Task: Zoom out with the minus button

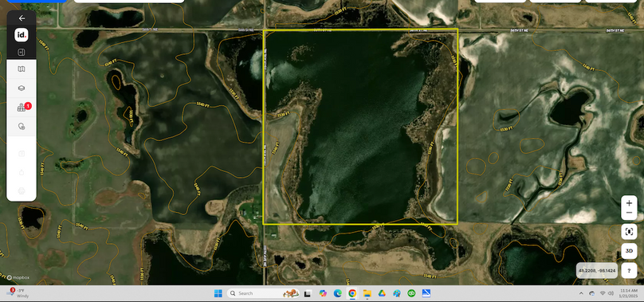Action: [629, 213]
